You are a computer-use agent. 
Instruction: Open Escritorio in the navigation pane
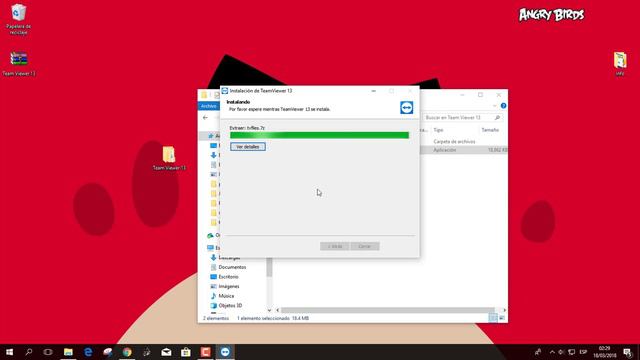[228, 277]
